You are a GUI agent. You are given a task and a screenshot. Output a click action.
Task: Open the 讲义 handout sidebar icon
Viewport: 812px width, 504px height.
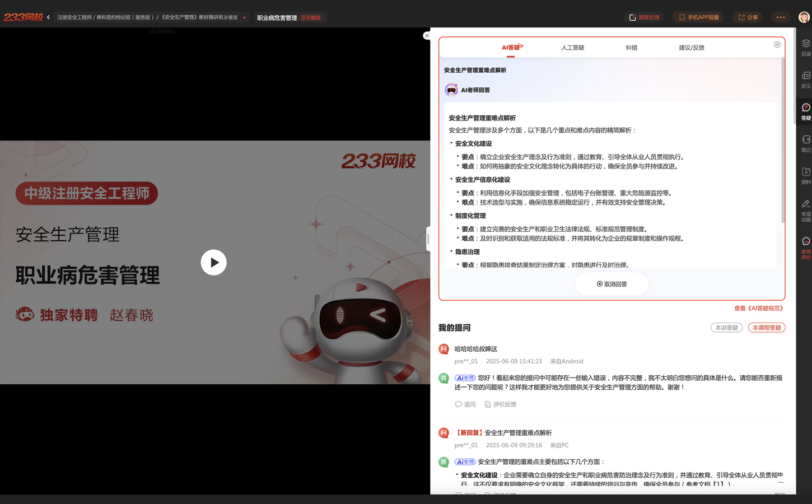(x=805, y=80)
